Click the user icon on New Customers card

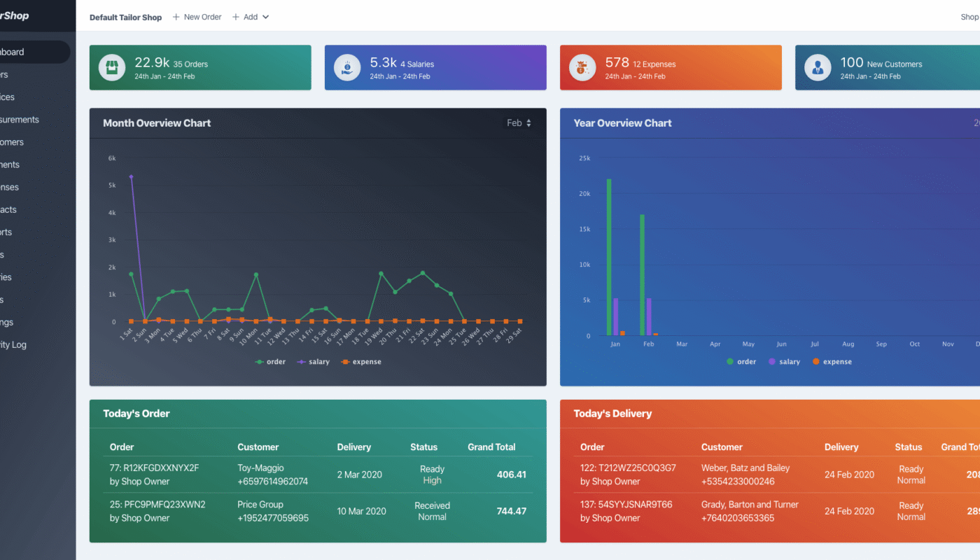click(818, 68)
